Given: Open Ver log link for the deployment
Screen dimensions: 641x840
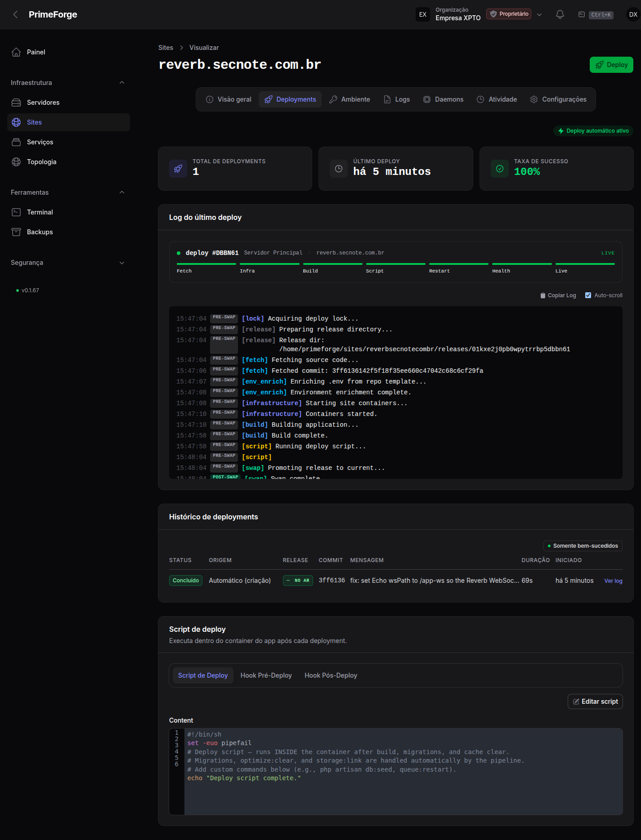Looking at the screenshot, I should coord(613,581).
